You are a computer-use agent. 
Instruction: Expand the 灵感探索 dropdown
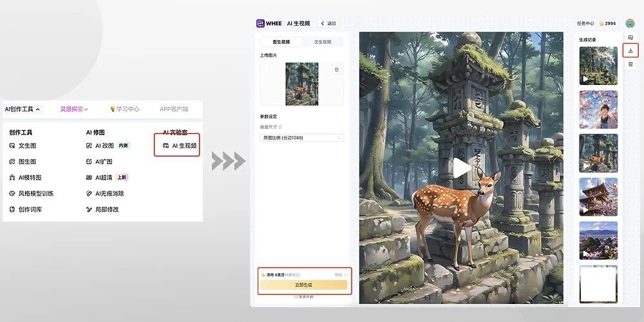[x=74, y=109]
